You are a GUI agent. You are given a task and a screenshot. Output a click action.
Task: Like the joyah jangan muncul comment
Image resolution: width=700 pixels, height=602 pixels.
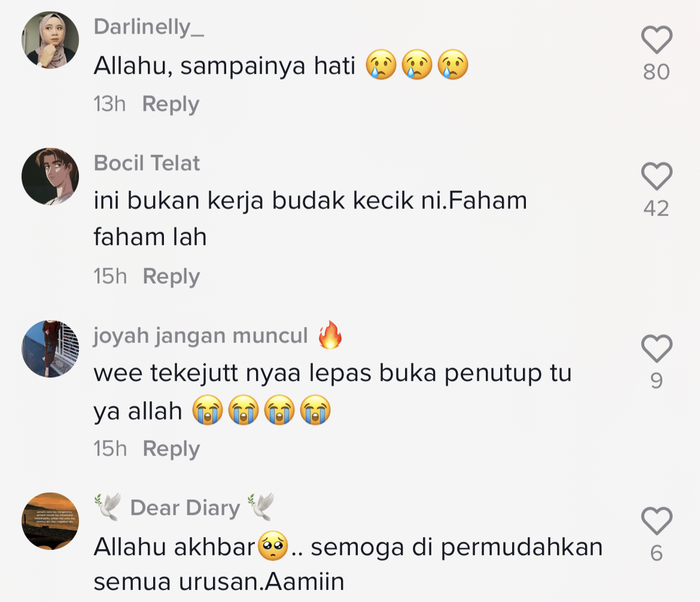click(x=657, y=348)
